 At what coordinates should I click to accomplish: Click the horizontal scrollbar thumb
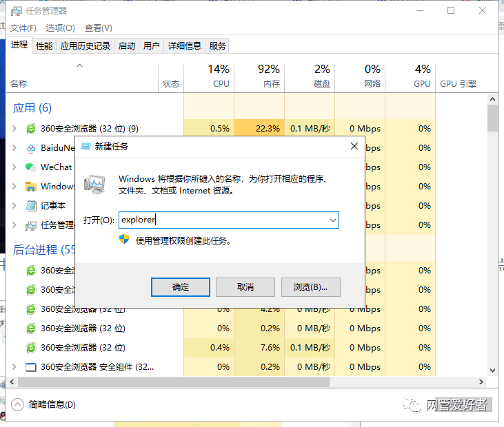coord(174,382)
